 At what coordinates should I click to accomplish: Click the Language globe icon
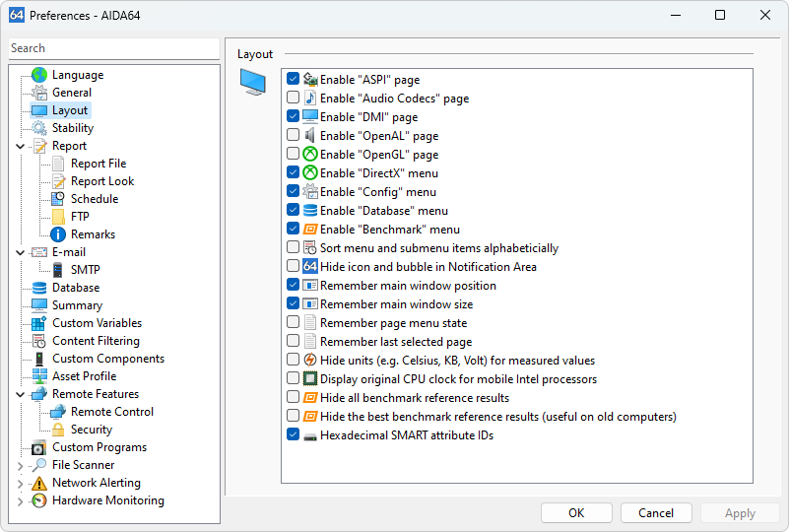[x=39, y=75]
